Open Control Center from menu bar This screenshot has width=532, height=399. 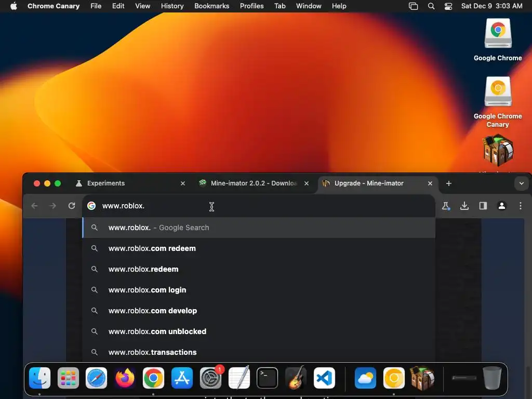point(448,6)
